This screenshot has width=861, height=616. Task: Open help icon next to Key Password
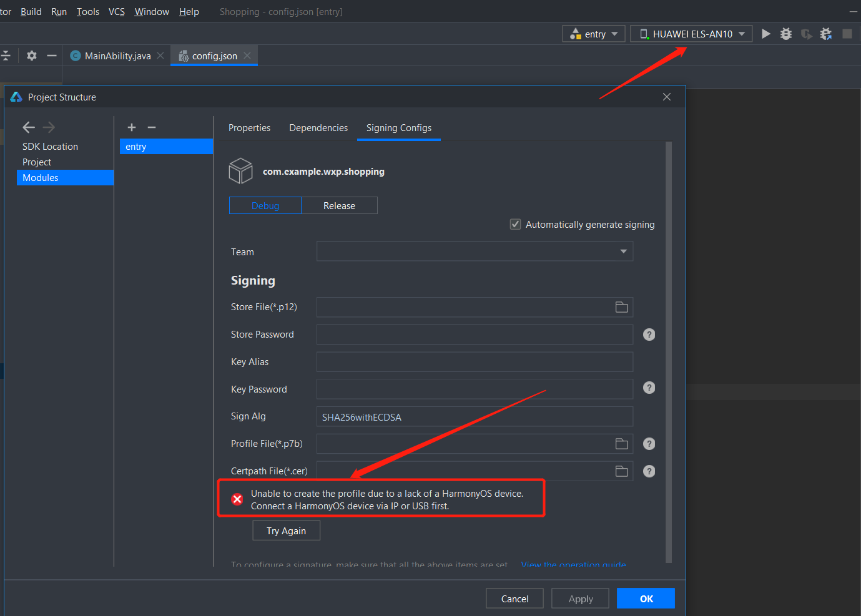coord(649,388)
